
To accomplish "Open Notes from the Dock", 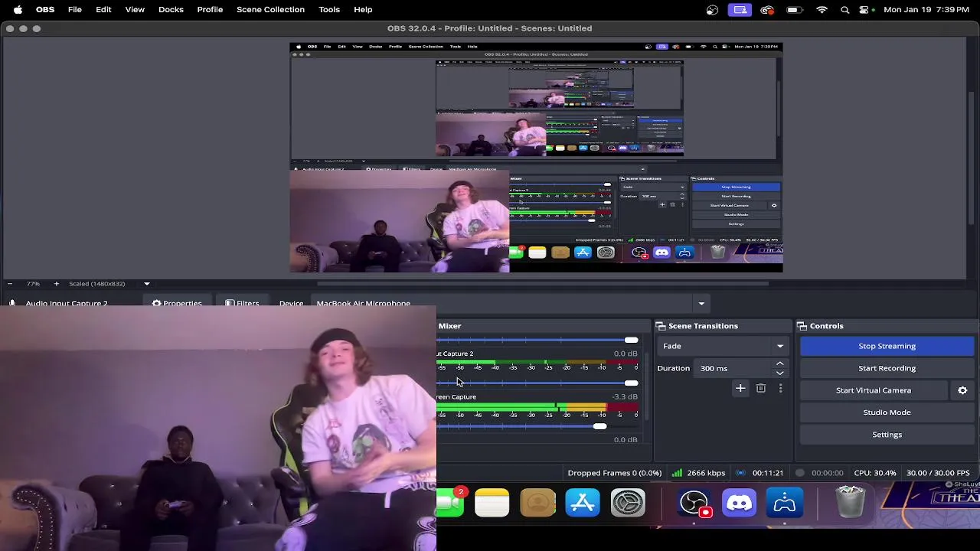I will coord(492,503).
